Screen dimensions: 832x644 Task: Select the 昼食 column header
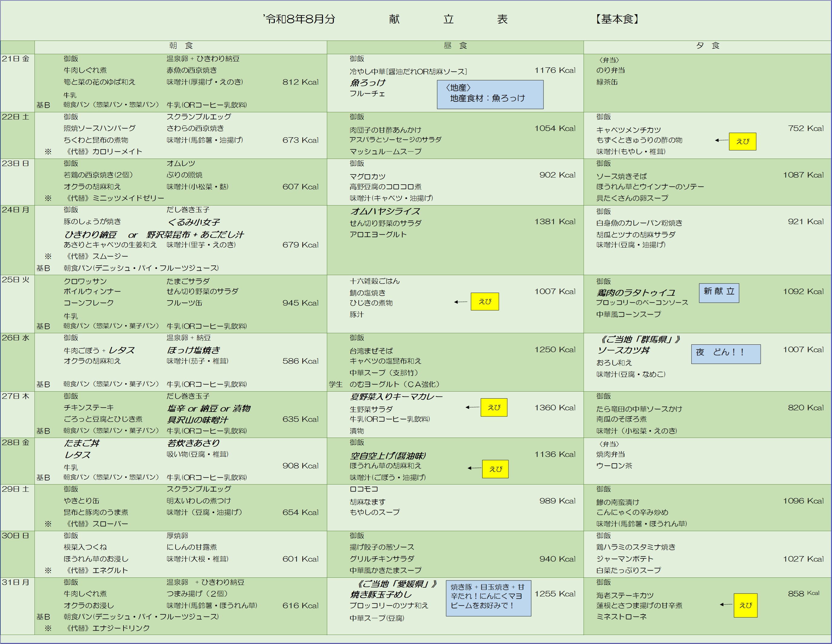455,46
